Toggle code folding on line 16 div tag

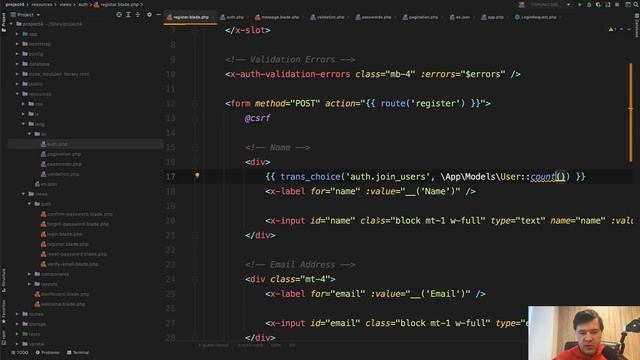(x=195, y=162)
